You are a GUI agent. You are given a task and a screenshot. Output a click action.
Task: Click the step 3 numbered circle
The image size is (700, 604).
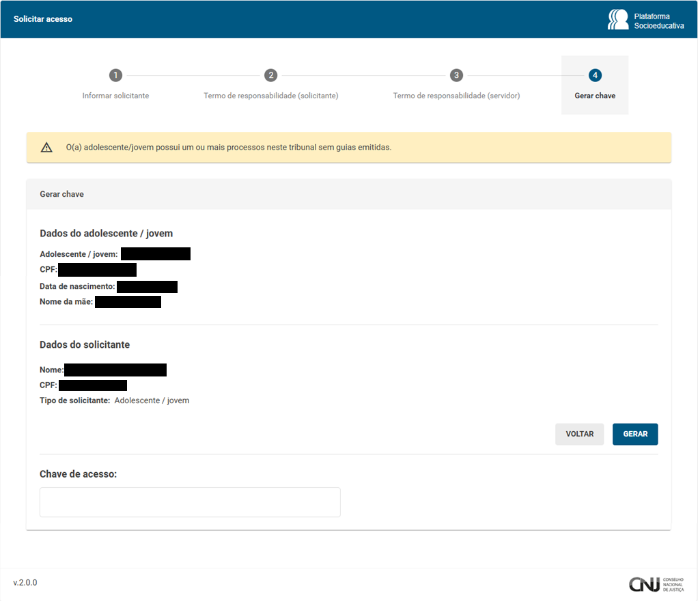[x=456, y=75]
